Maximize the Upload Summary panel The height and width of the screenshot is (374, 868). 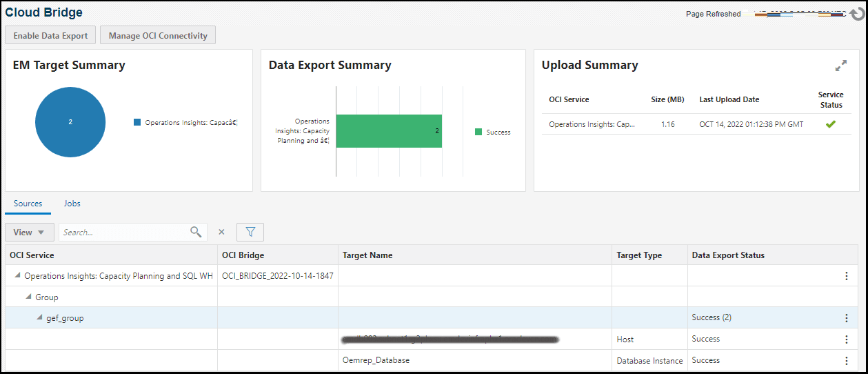(x=841, y=66)
